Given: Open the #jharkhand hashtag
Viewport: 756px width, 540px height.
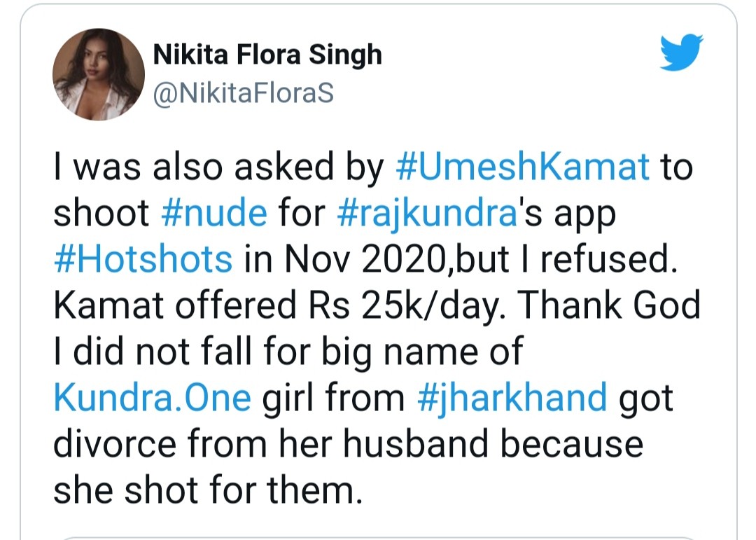Looking at the screenshot, I should pos(512,398).
